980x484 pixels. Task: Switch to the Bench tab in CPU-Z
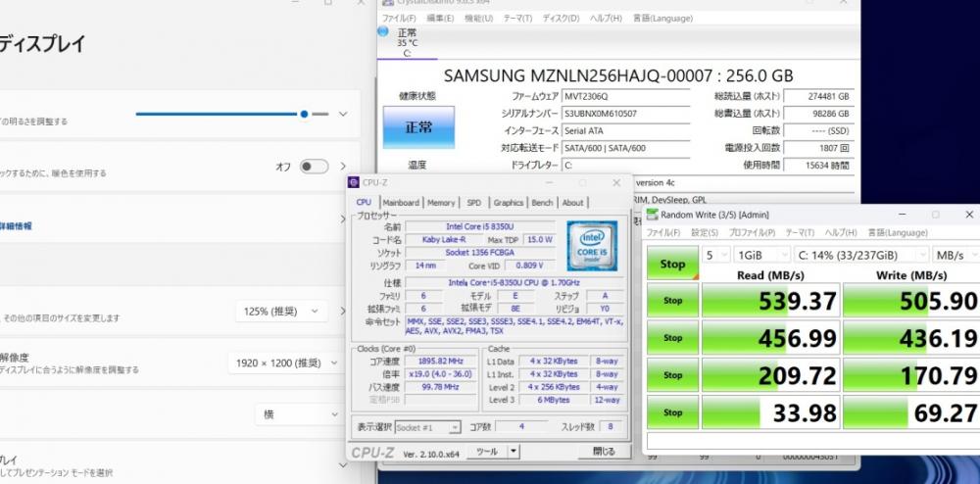[543, 203]
